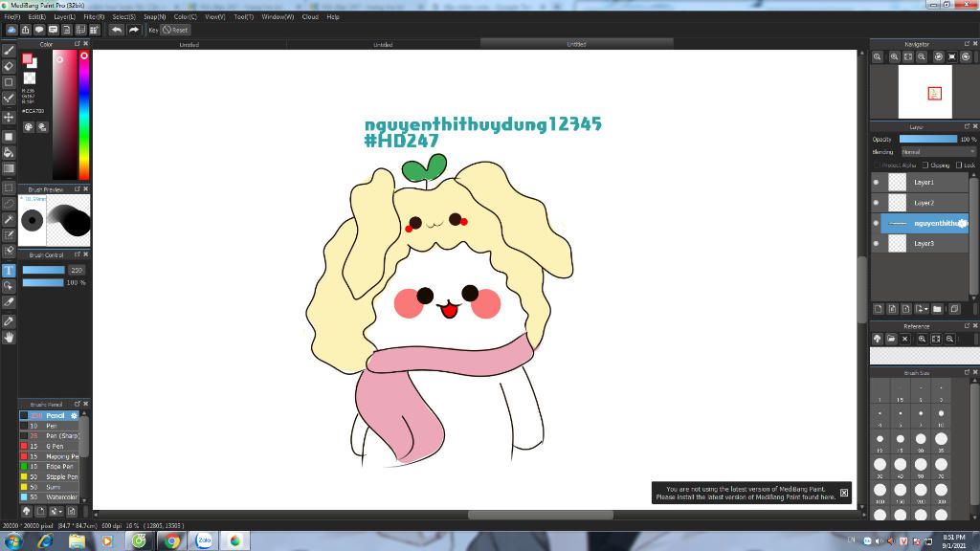The width and height of the screenshot is (980, 551).
Task: Click the foreground color swatch
Action: tap(27, 58)
